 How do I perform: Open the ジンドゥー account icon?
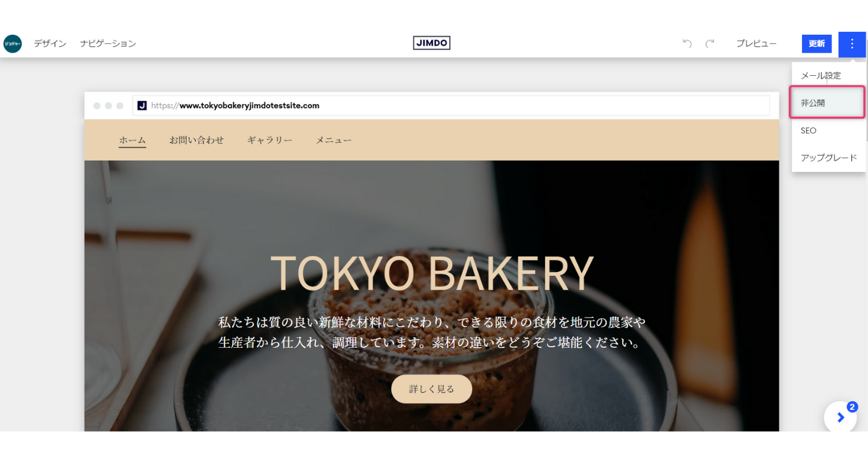(12, 43)
